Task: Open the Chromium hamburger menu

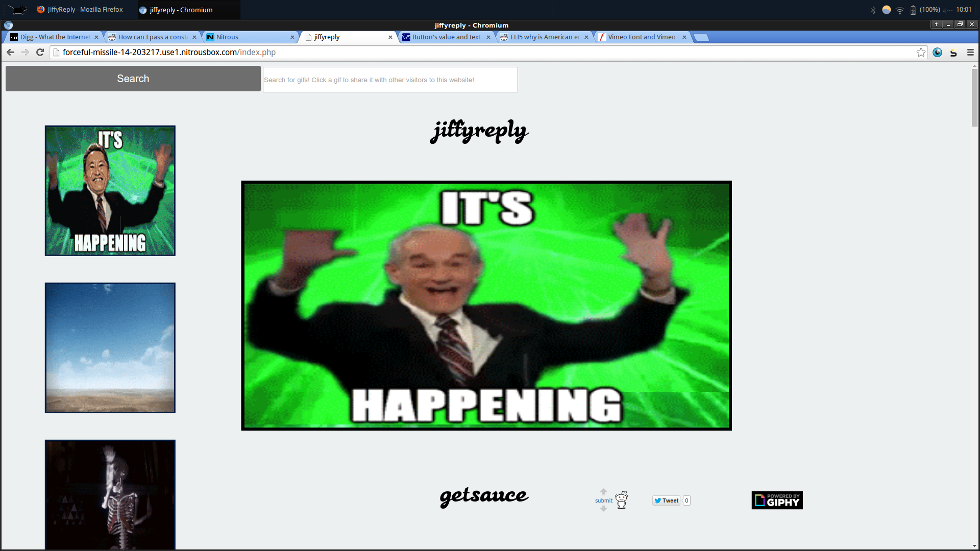Action: 970,53
